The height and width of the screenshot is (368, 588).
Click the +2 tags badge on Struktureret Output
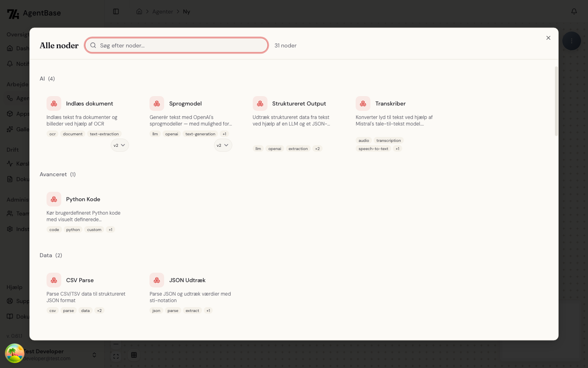pyautogui.click(x=317, y=149)
